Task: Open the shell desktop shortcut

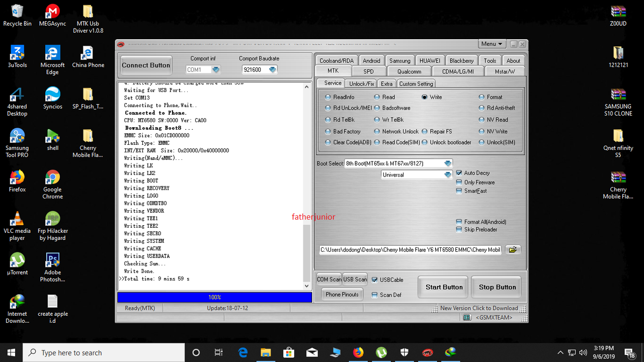Action: point(53,140)
